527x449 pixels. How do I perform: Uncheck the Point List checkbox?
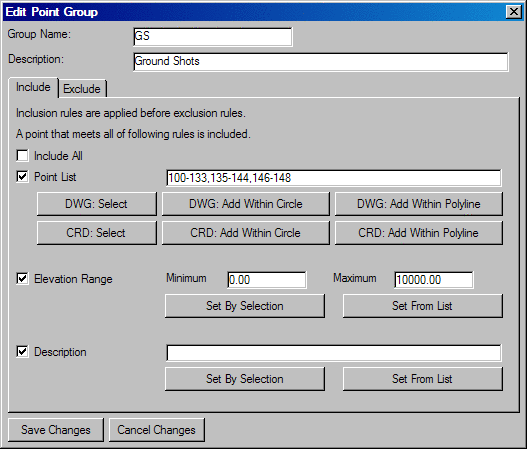[23, 176]
